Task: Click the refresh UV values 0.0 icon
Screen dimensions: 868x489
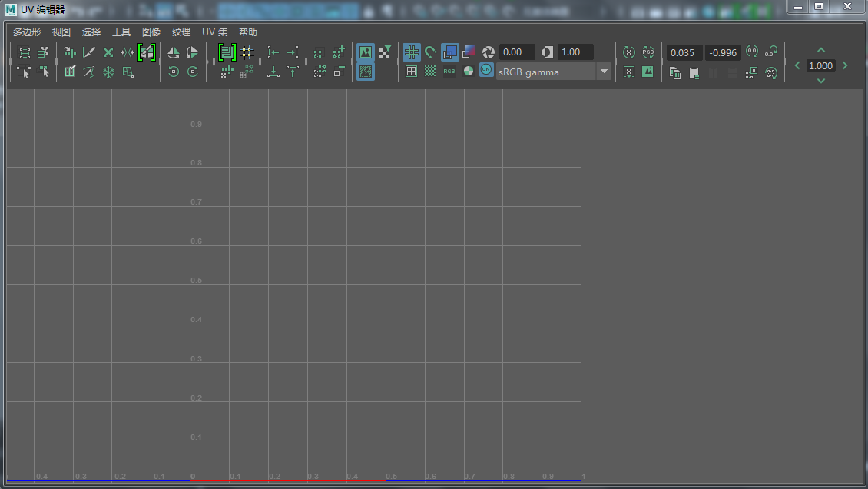Action: [752, 52]
